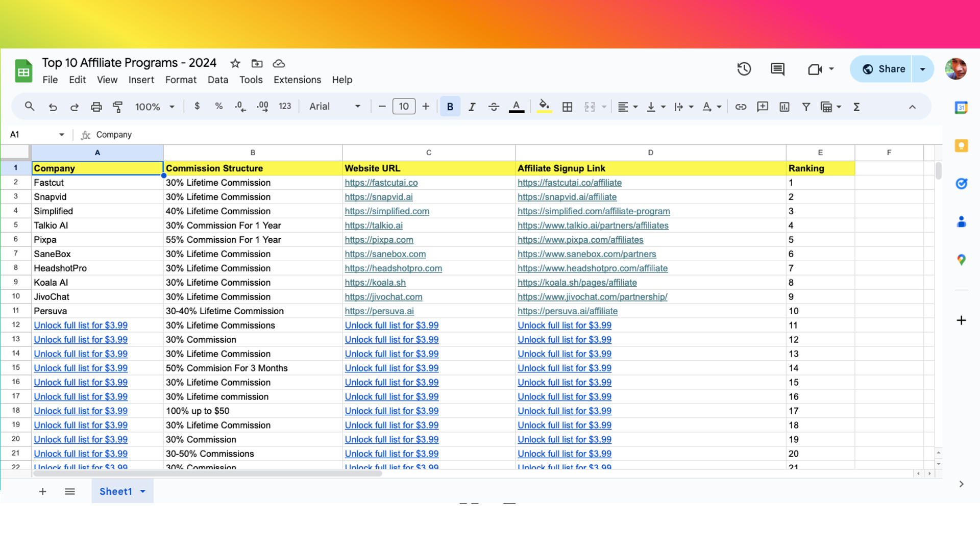Click the borders grid icon
This screenshot has height=551, width=980.
click(567, 107)
